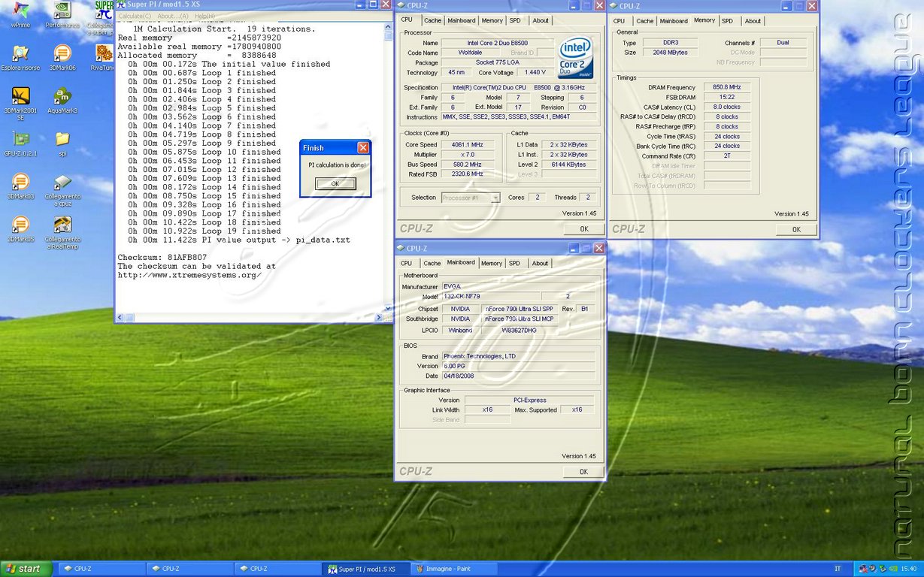The height and width of the screenshot is (577, 924).
Task: Open the 3DMark2001 SE desktop icon
Action: pyautogui.click(x=20, y=104)
